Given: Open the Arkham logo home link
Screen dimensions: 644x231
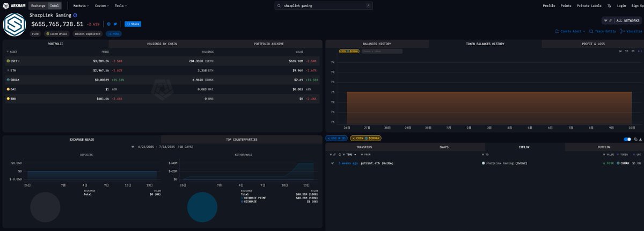Looking at the screenshot, I should coord(13,5).
